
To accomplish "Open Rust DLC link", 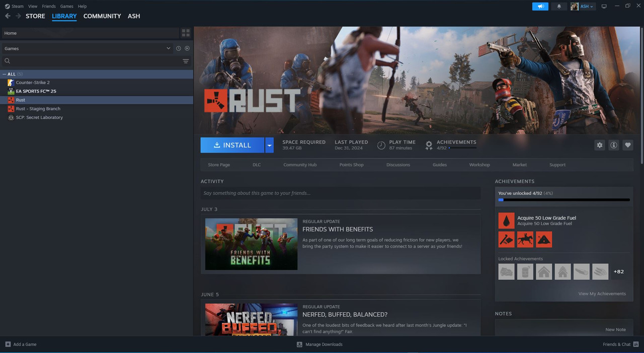I will pyautogui.click(x=257, y=165).
